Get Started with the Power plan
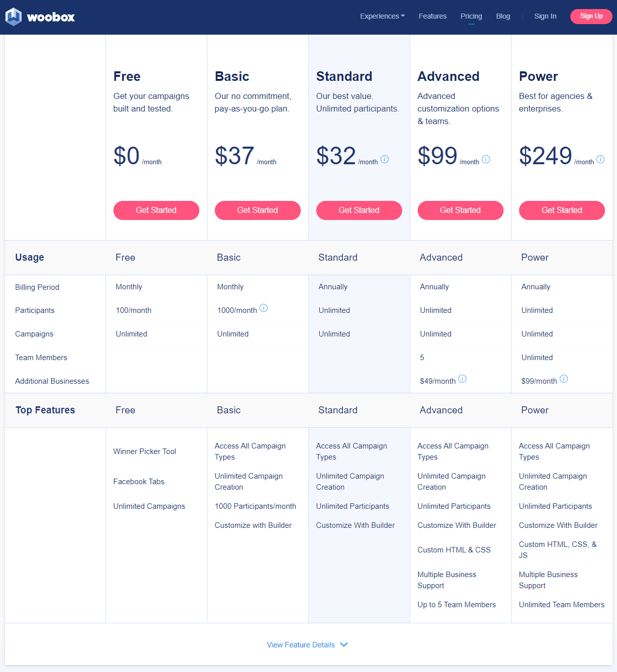This screenshot has height=672, width=617. coord(562,210)
